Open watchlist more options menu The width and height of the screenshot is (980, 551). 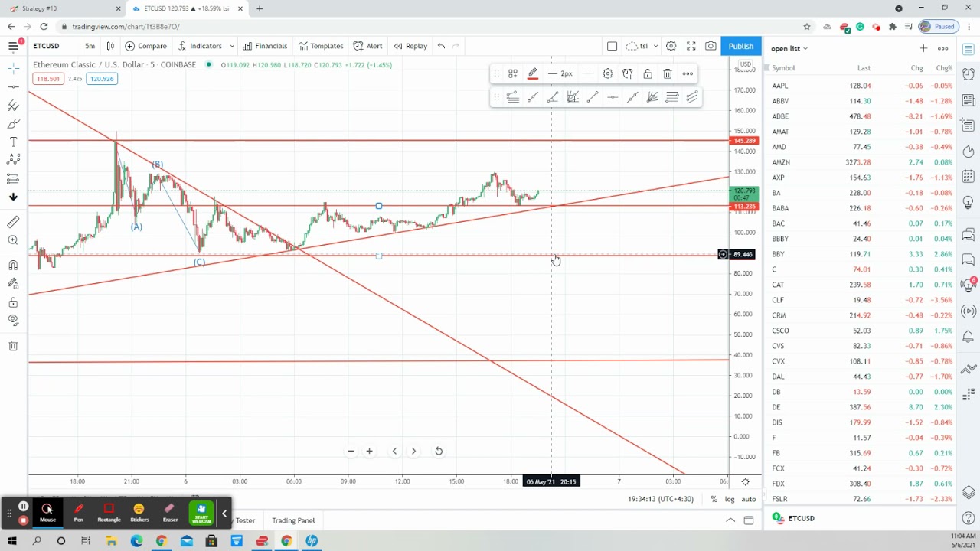[942, 48]
